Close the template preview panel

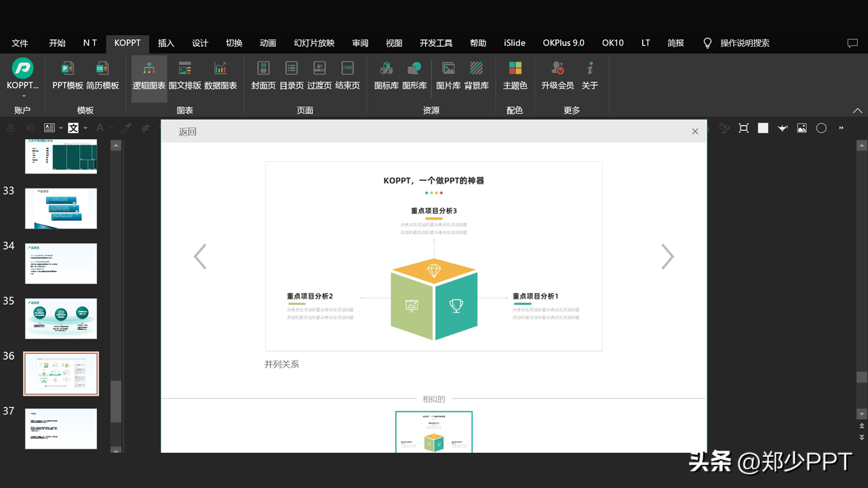click(x=695, y=131)
